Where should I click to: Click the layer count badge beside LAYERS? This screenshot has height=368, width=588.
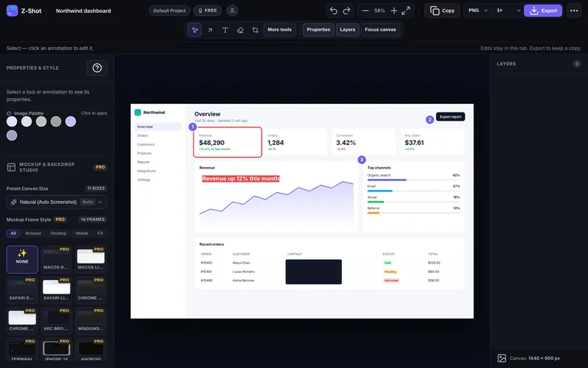pyautogui.click(x=577, y=64)
